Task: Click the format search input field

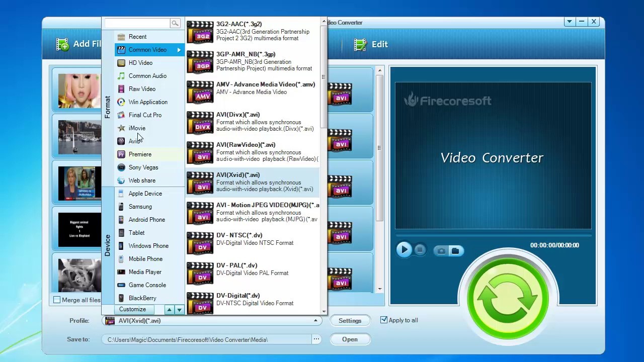Action: pos(137,23)
